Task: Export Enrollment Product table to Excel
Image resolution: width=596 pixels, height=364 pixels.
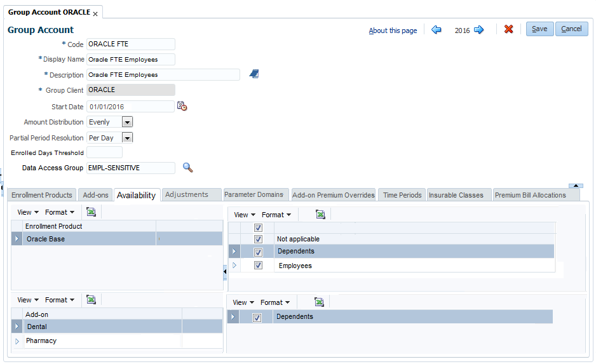Action: coord(91,212)
